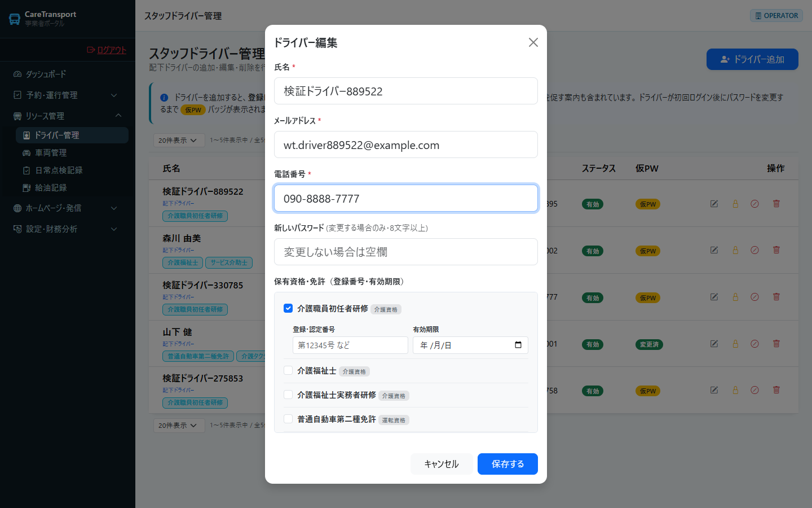Click the 保存する button
The height and width of the screenshot is (508, 812).
coord(507,464)
